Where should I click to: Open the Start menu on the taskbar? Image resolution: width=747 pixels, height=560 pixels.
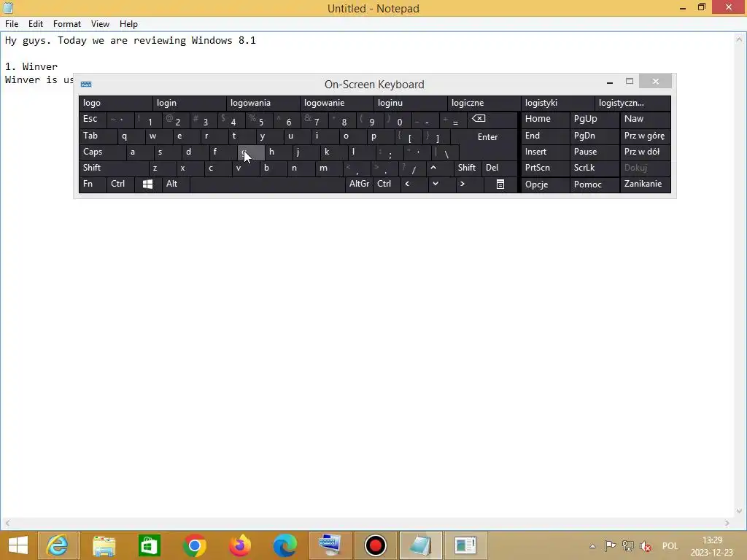coord(18,545)
